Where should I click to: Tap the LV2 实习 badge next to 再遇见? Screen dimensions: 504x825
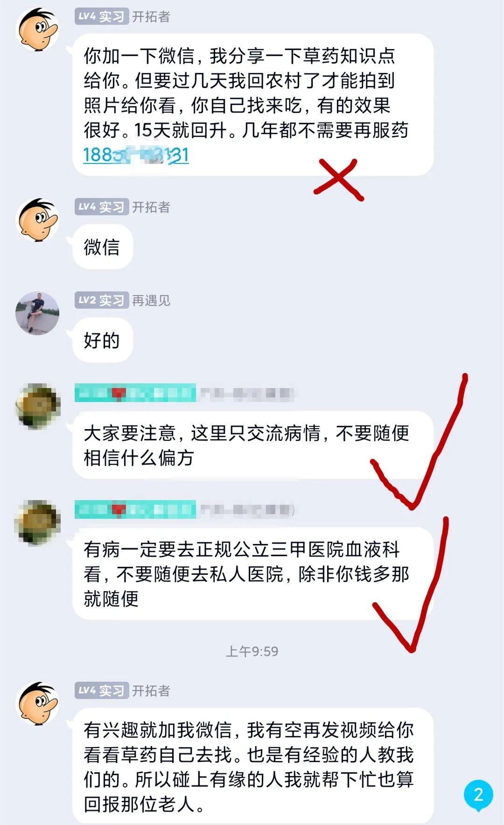pos(101,300)
